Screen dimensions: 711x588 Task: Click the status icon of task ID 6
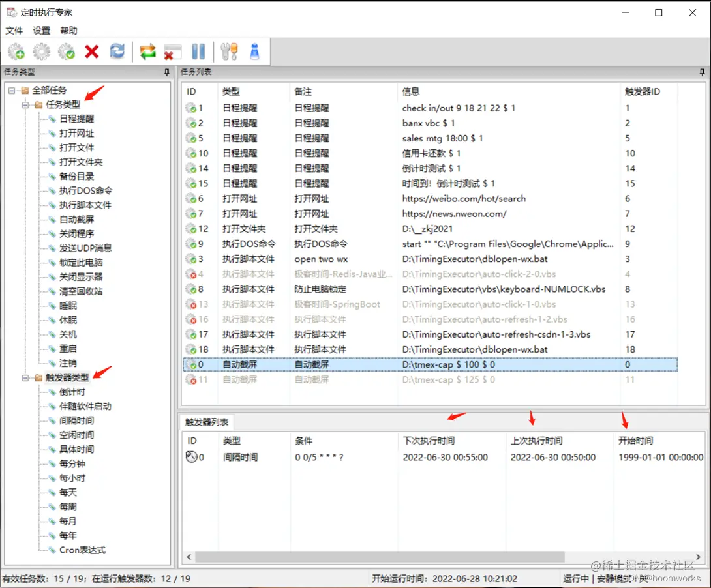[x=191, y=199]
